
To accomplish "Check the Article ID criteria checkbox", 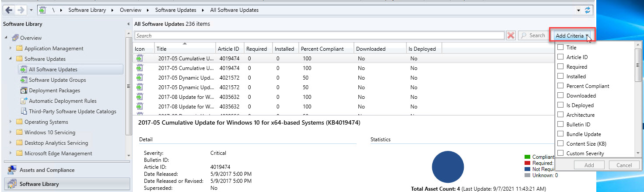I will click(560, 57).
